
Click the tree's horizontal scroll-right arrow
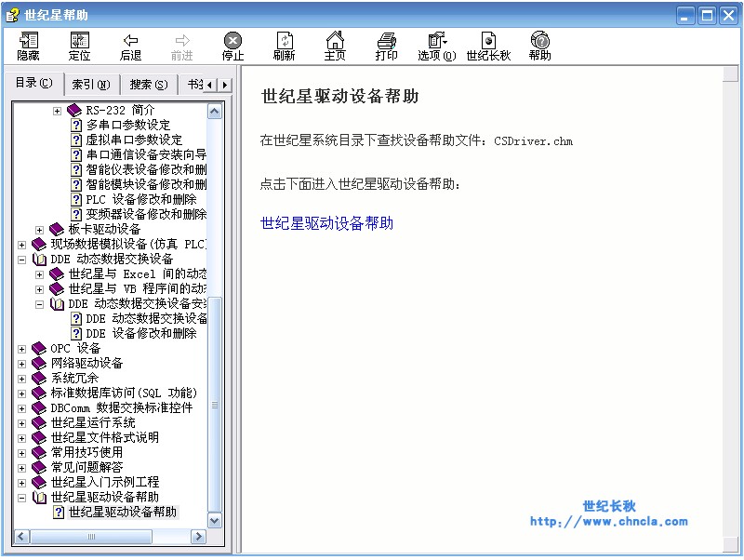pyautogui.click(x=198, y=537)
